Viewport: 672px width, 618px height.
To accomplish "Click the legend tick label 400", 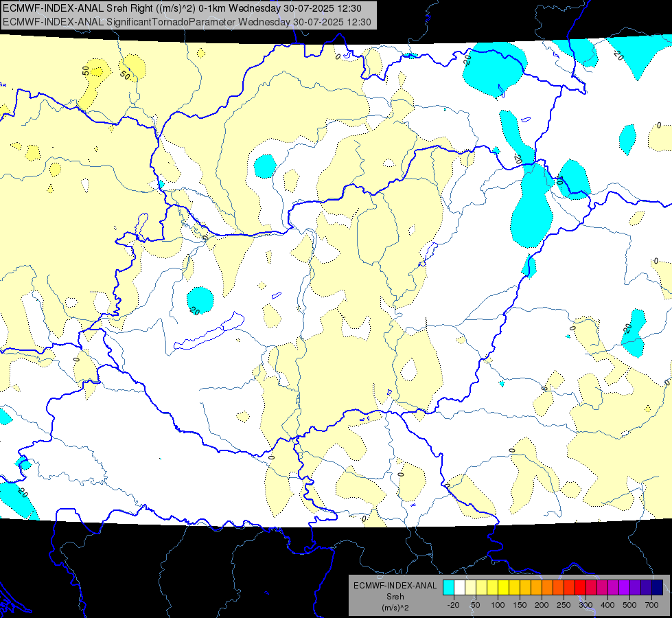I will coord(607,605).
